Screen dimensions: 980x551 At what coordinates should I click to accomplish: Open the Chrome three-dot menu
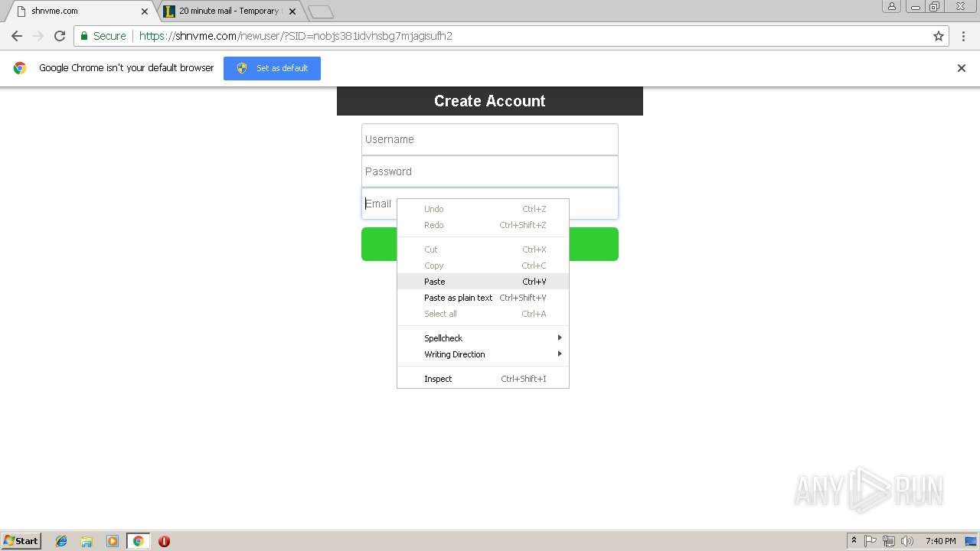tap(965, 36)
